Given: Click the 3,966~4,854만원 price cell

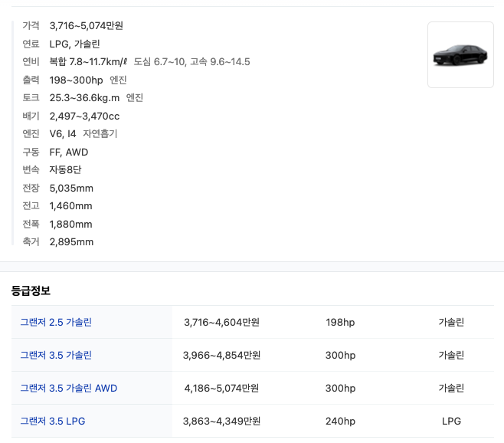Looking at the screenshot, I should click(222, 355).
